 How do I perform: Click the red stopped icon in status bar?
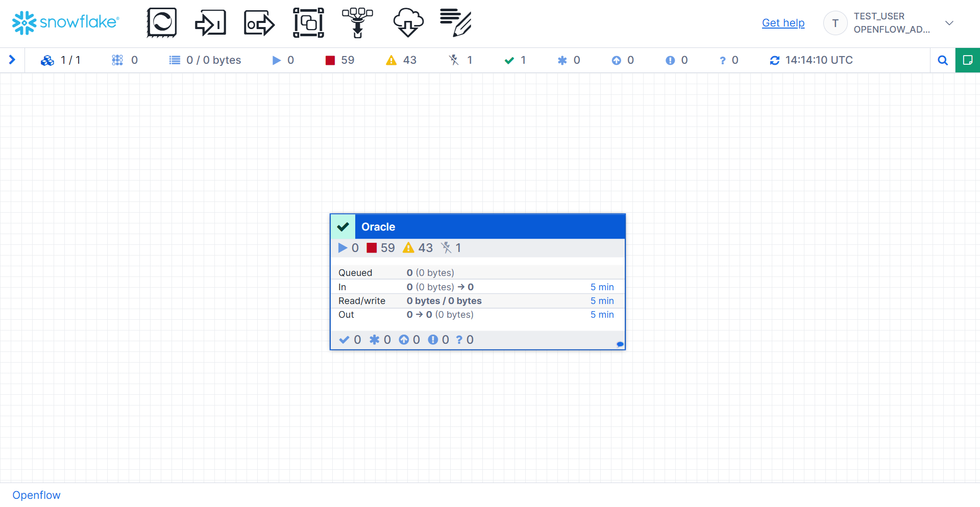click(x=330, y=60)
